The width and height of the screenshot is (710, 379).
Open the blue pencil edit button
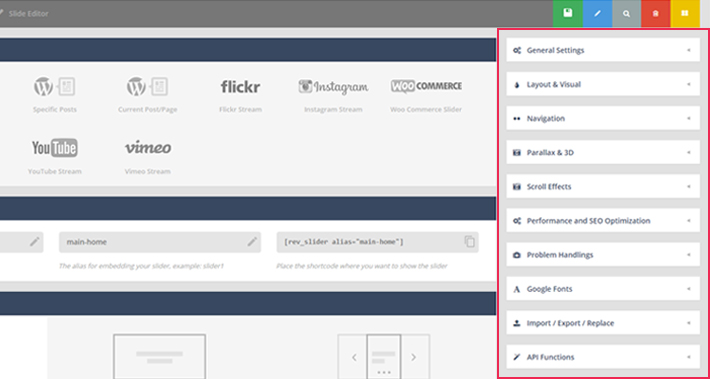[597, 14]
